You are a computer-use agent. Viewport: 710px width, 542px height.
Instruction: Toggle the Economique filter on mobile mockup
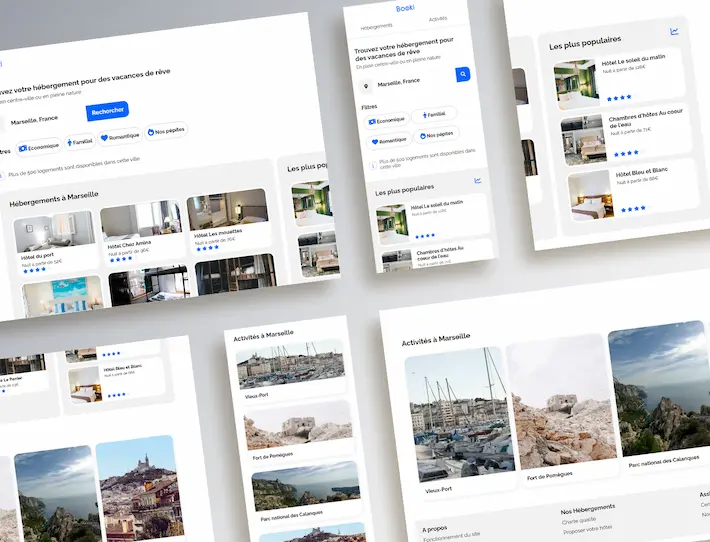coord(387,120)
